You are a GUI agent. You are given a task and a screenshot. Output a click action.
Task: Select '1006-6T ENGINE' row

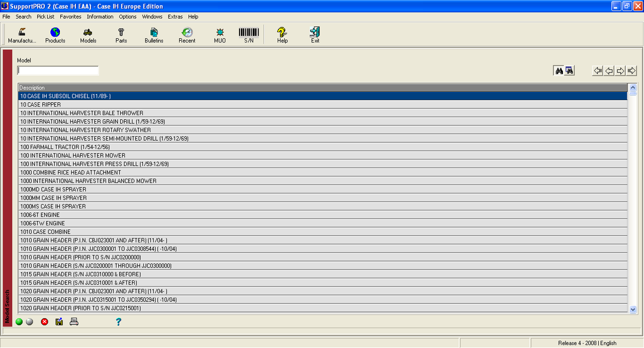[323, 215]
